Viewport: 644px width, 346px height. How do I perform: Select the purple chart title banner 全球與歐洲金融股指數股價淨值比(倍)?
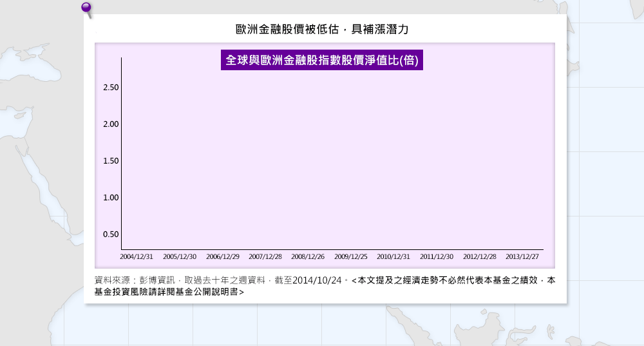pos(322,60)
